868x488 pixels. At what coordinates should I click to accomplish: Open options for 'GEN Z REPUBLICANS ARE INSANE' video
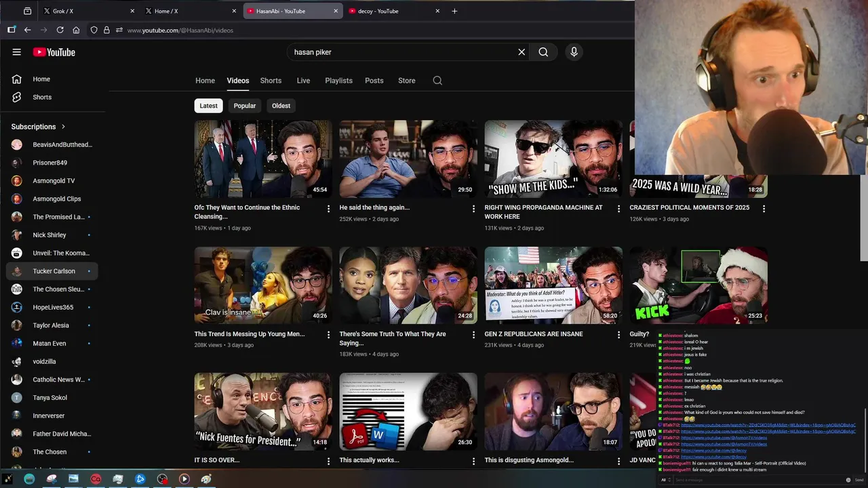tap(618, 335)
